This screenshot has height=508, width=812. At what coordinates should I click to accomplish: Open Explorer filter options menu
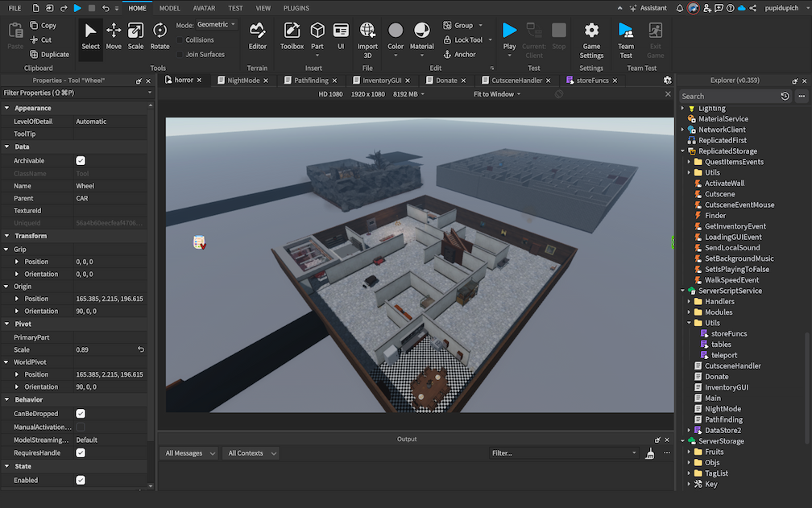[802, 97]
